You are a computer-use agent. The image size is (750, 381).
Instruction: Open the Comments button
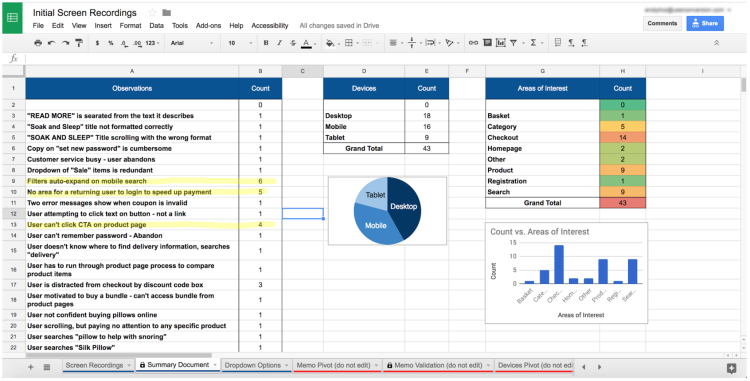click(662, 23)
